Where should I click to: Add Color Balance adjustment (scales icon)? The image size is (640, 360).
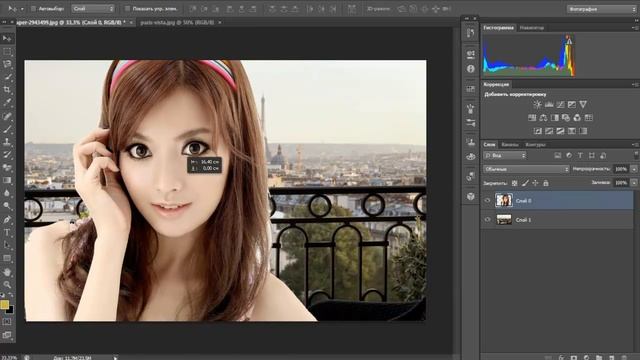pyautogui.click(x=543, y=118)
